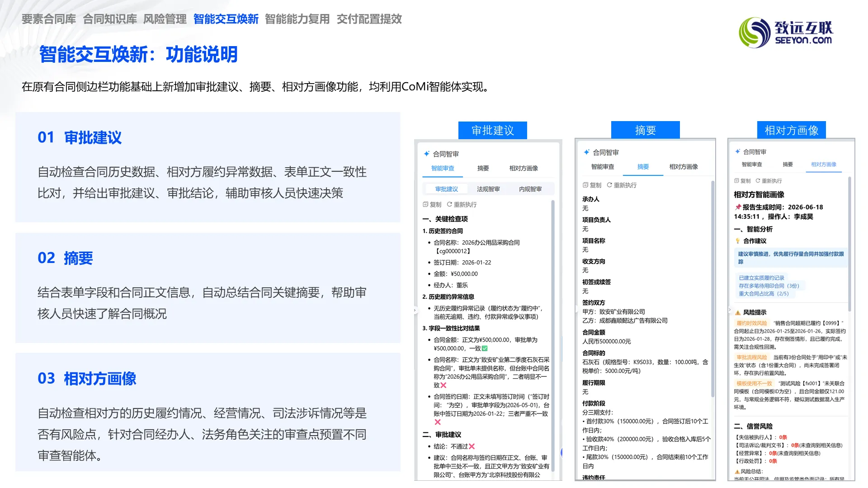
Task: Click 重新执行 refresh in 摘要 panel
Action: (622, 185)
